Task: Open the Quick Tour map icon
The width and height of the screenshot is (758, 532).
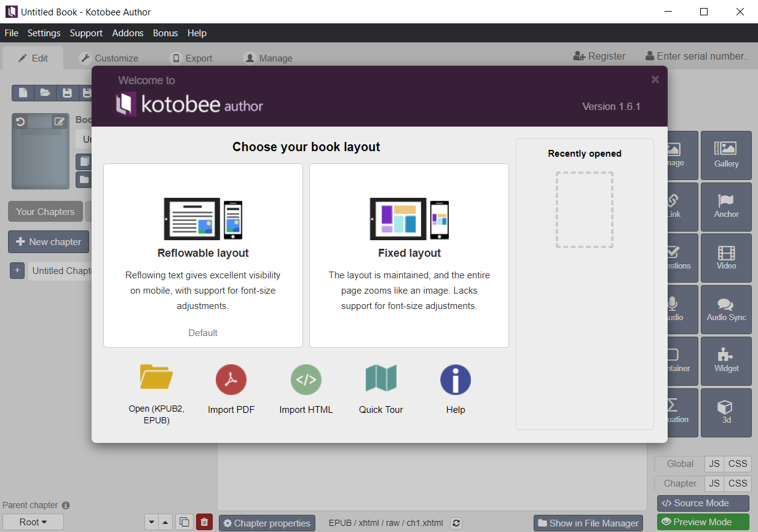Action: click(381, 378)
